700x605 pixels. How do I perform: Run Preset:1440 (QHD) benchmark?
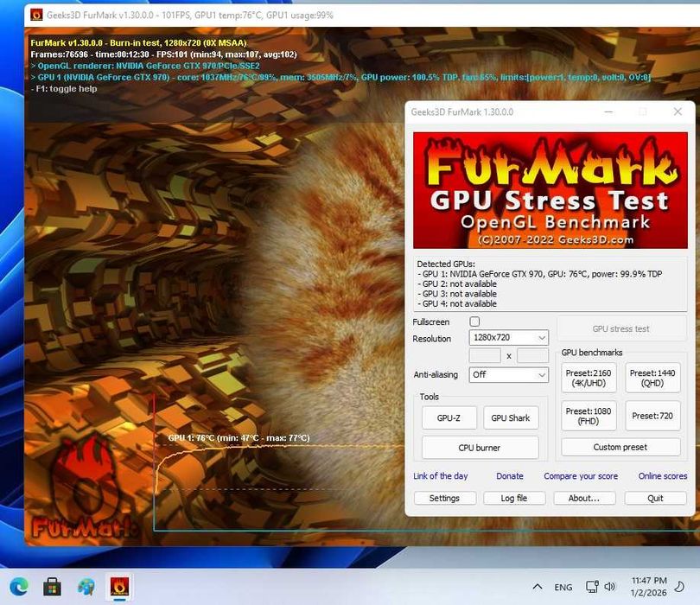[x=652, y=378]
